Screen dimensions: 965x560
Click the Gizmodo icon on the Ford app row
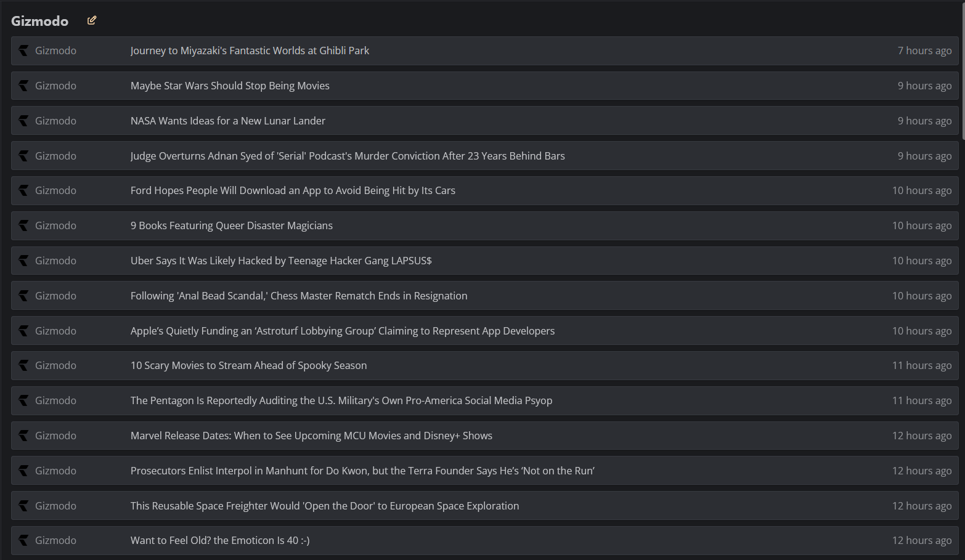tap(23, 190)
